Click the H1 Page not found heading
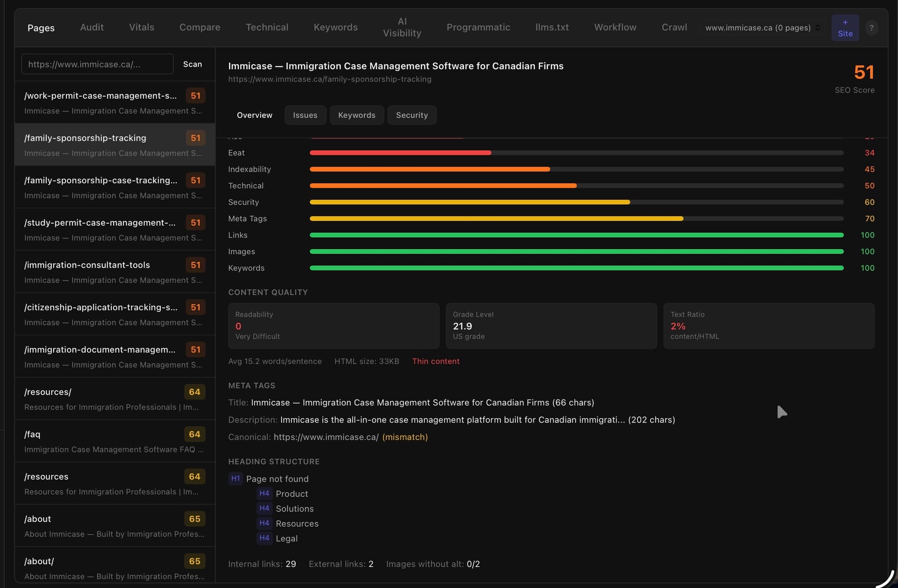This screenshot has height=588, width=898. click(x=268, y=479)
